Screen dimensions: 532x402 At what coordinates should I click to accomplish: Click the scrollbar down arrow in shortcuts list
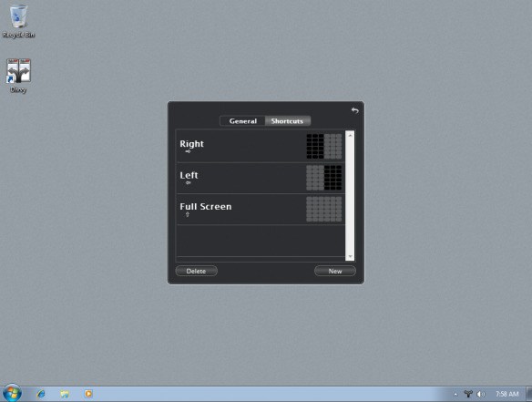tap(350, 257)
